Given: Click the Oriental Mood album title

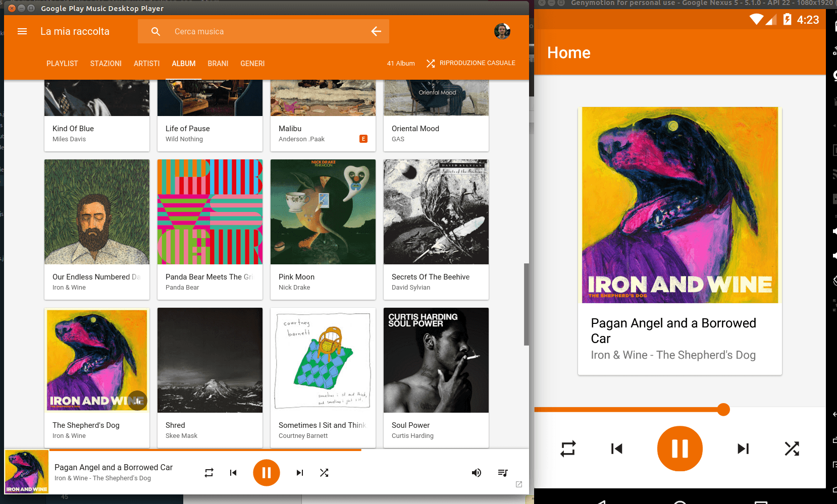Looking at the screenshot, I should 415,129.
